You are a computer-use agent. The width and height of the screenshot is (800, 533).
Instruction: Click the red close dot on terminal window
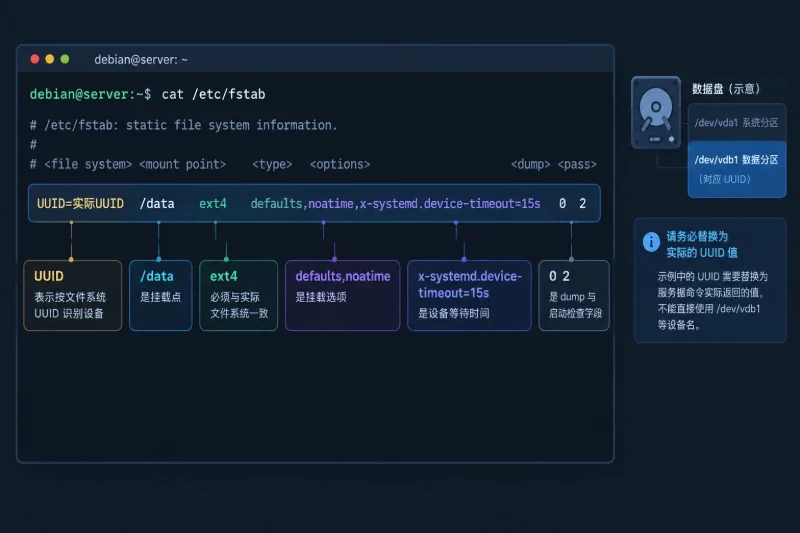pos(35,59)
